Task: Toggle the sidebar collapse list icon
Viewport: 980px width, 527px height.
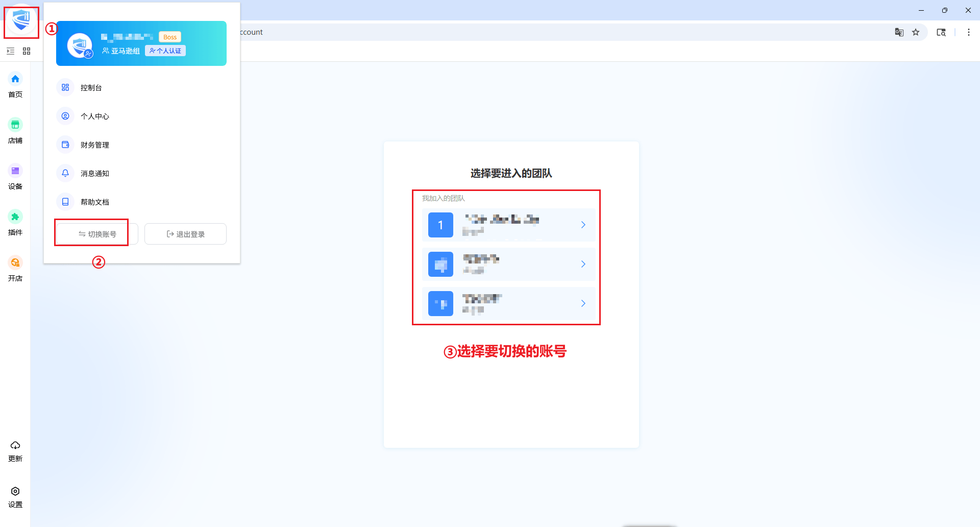Action: click(10, 51)
